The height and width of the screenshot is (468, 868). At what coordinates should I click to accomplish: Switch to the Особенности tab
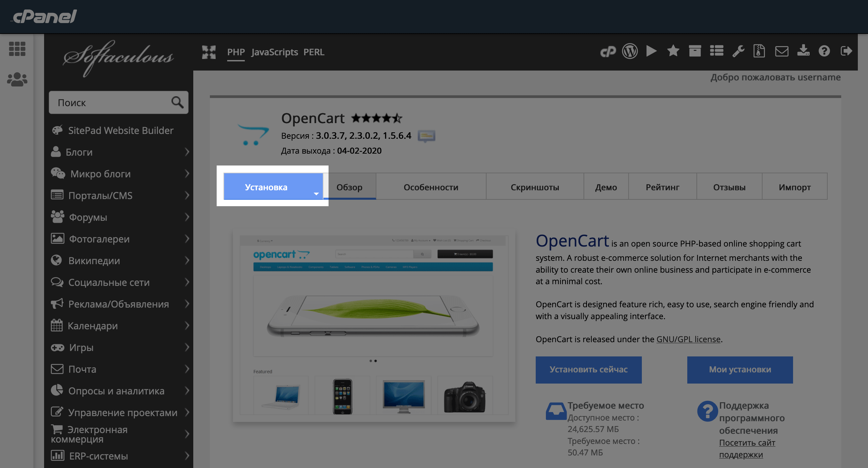(431, 187)
